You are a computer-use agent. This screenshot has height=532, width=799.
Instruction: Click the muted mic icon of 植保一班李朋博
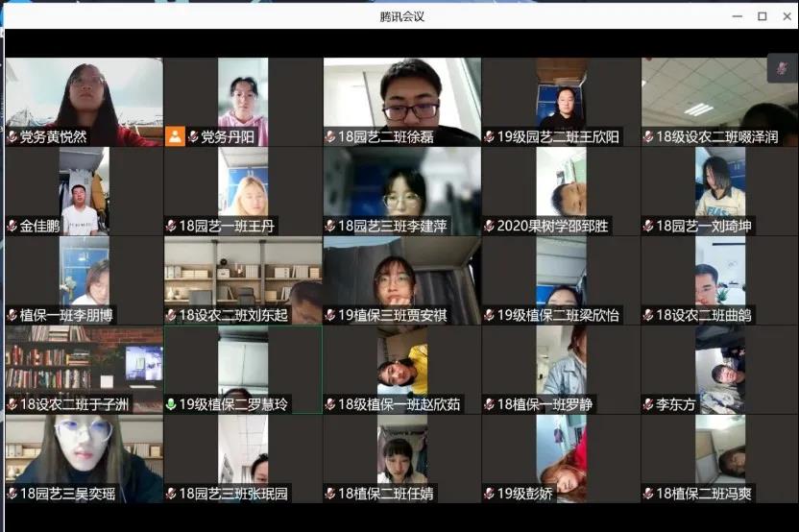[12, 315]
